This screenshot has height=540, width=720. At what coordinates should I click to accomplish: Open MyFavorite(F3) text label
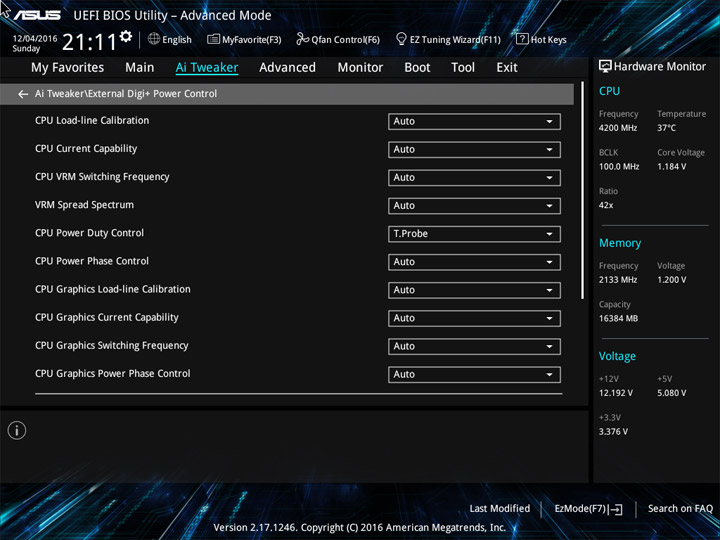pos(252,40)
